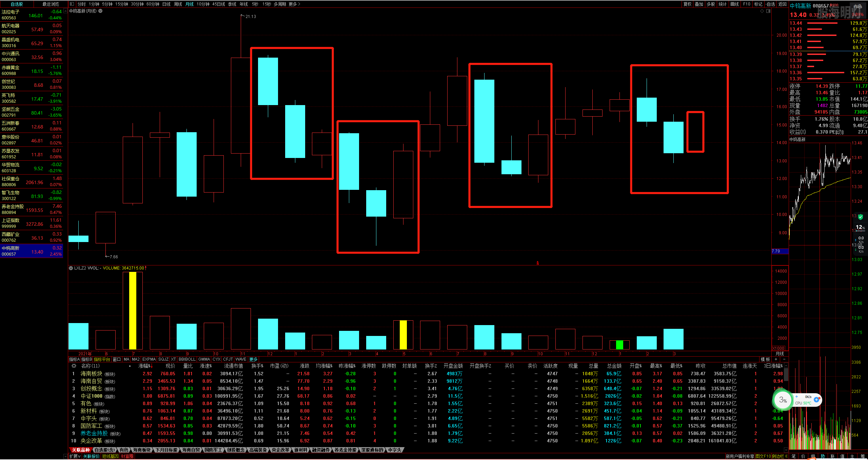
Task: Click the 叠加 overlay button
Action: pyautogui.click(x=699, y=4)
